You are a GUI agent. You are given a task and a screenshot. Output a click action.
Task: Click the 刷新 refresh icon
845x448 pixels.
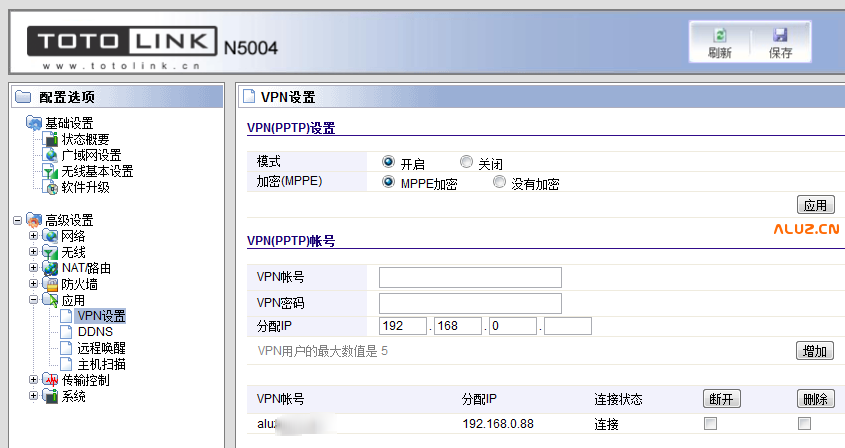pyautogui.click(x=719, y=35)
